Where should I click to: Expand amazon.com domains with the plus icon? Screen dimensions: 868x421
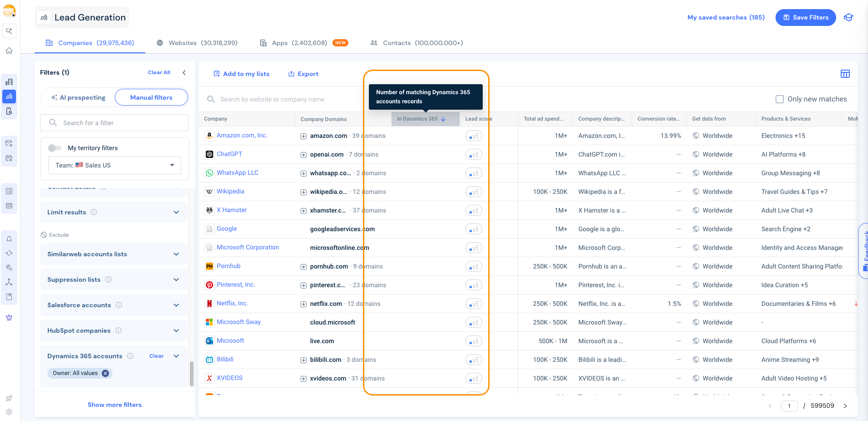[303, 136]
